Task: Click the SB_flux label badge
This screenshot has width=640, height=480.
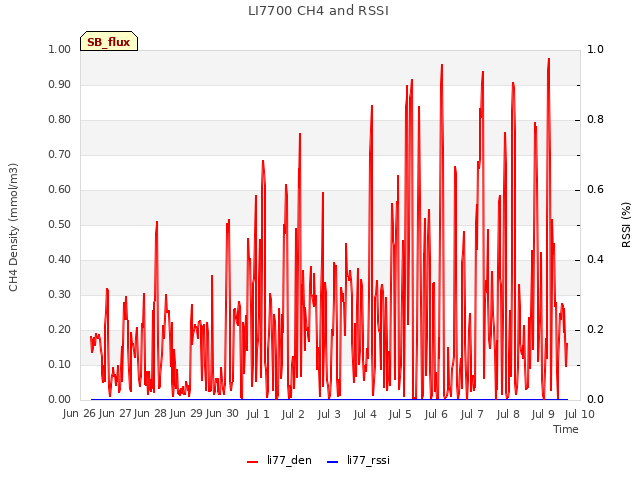Action: pyautogui.click(x=109, y=41)
